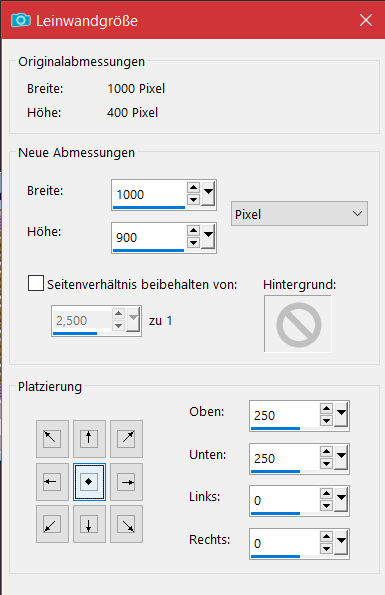Increase Unten value with up stepper
The width and height of the screenshot is (385, 595).
pos(326,452)
